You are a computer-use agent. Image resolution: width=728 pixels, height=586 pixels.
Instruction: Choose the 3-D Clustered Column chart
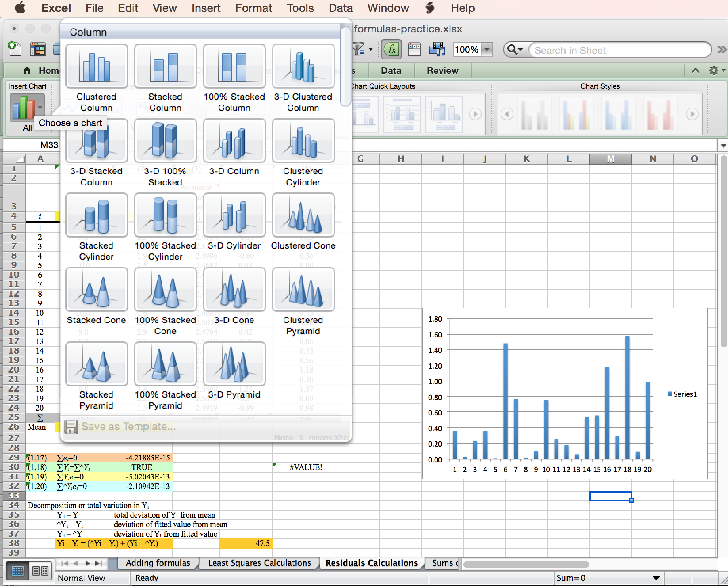pyautogui.click(x=303, y=66)
